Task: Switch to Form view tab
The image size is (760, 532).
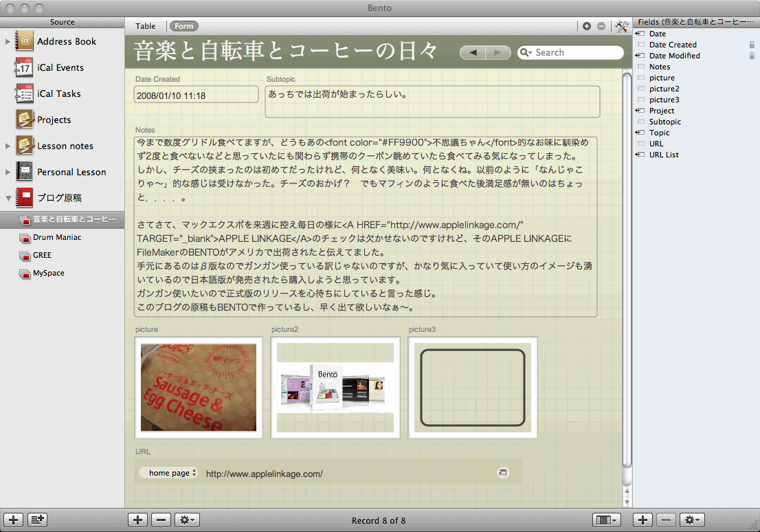Action: [183, 26]
